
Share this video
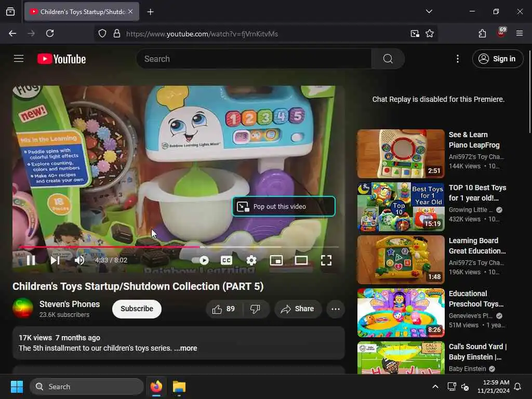(x=298, y=309)
